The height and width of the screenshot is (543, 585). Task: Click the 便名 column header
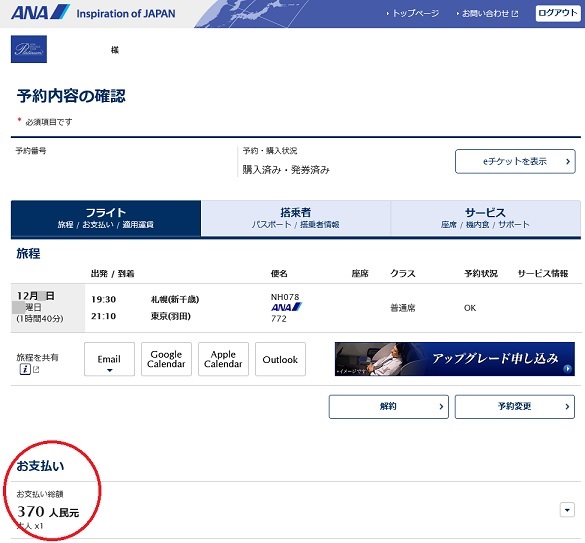tap(279, 274)
